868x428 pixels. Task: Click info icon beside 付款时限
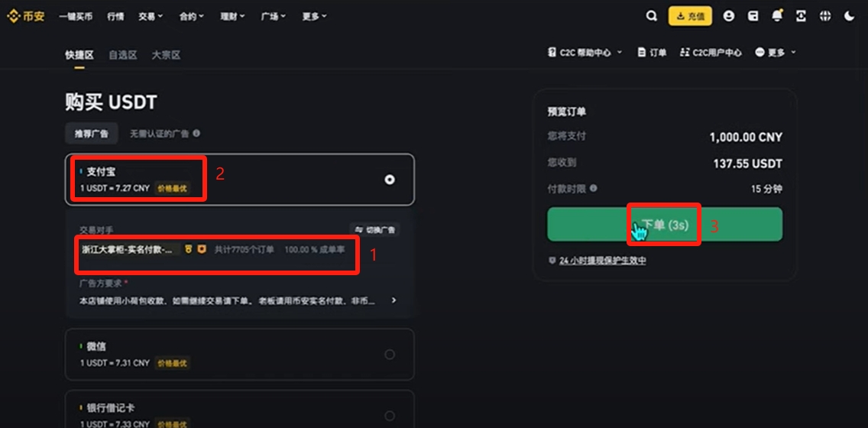[594, 188]
